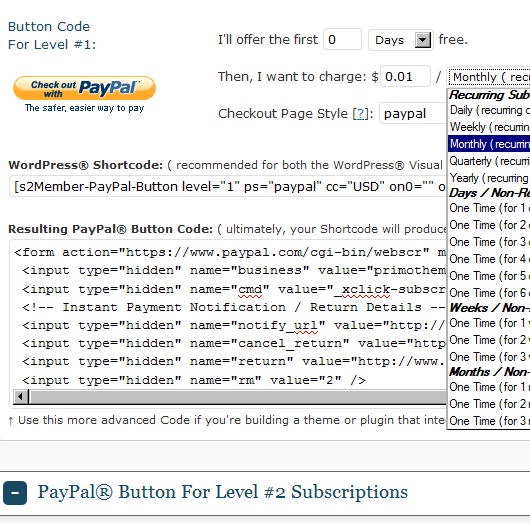
Task: Collapse the Level #2 Subscriptions section
Action: coord(15,493)
